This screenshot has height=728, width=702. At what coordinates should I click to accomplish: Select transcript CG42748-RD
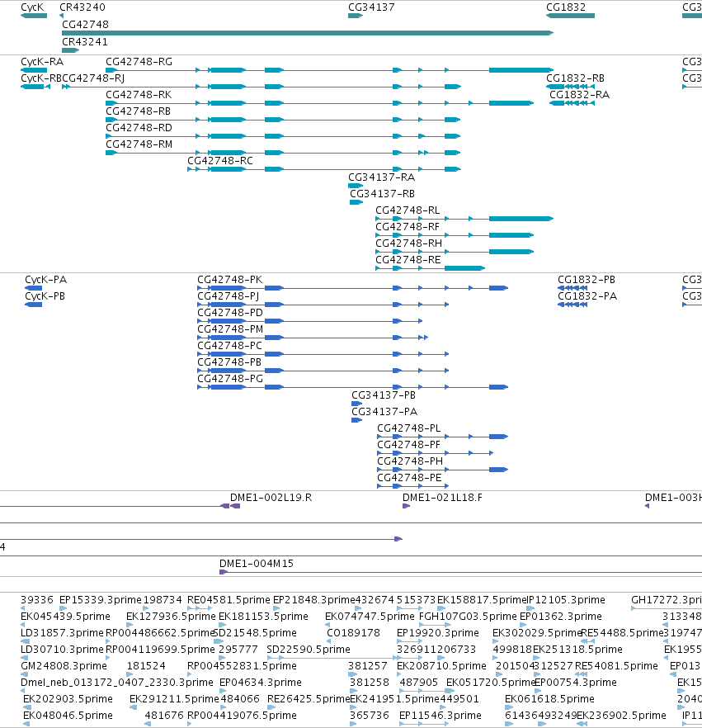pos(139,128)
